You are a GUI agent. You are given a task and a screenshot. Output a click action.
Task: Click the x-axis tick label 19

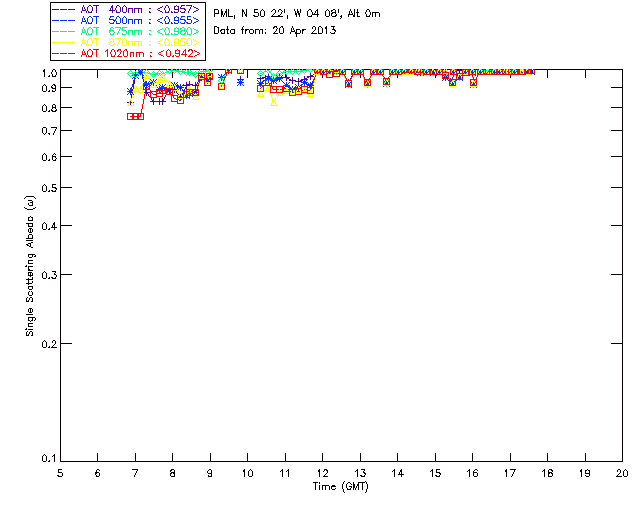(585, 473)
